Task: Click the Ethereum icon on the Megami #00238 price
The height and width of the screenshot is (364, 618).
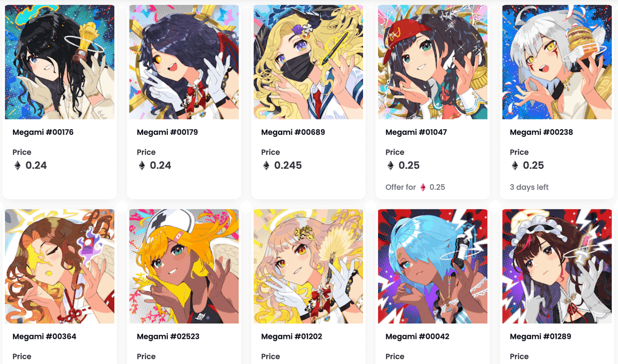Action: [514, 166]
